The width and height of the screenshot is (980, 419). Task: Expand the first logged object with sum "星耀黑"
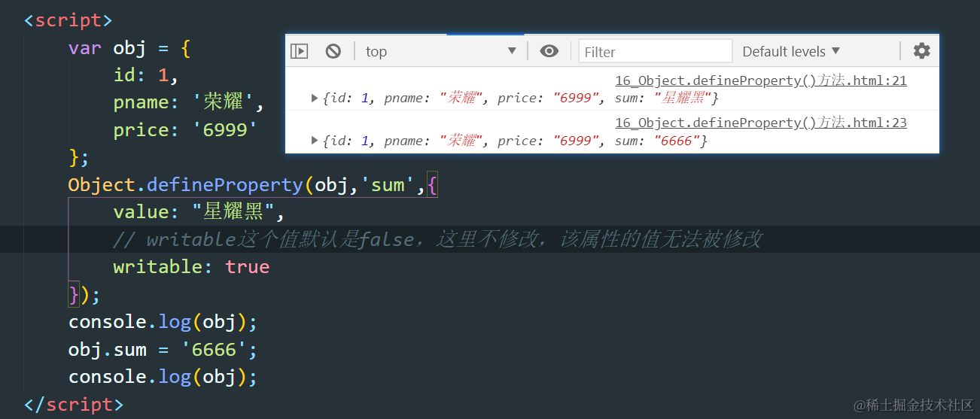(315, 98)
